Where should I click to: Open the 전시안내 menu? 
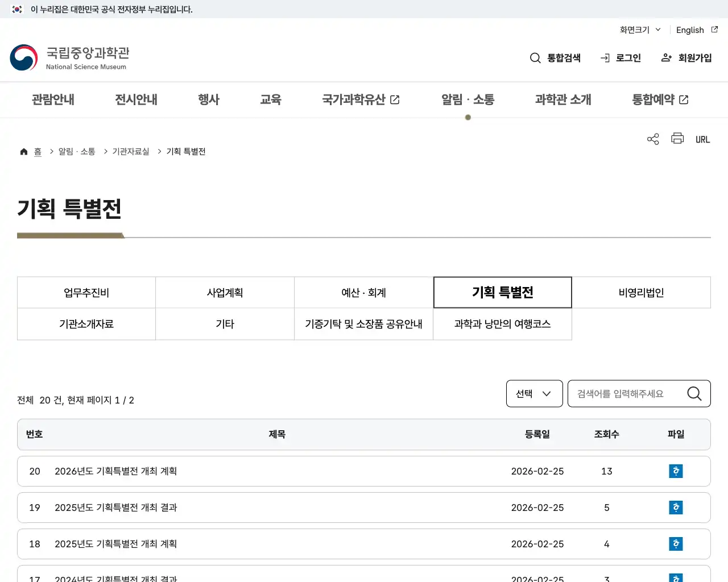pyautogui.click(x=135, y=99)
